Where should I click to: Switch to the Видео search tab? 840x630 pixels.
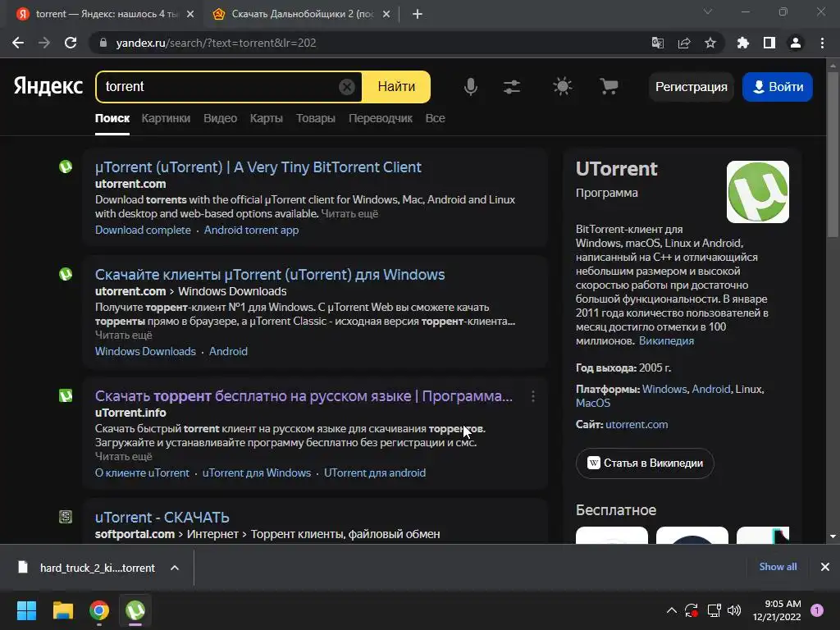(220, 118)
